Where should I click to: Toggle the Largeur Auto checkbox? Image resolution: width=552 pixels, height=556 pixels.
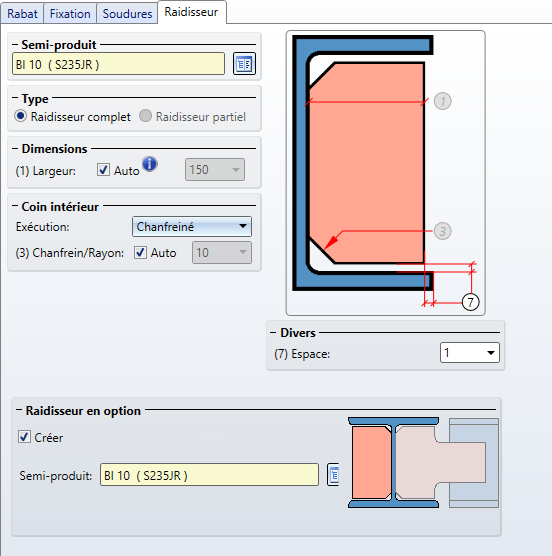pyautogui.click(x=103, y=169)
